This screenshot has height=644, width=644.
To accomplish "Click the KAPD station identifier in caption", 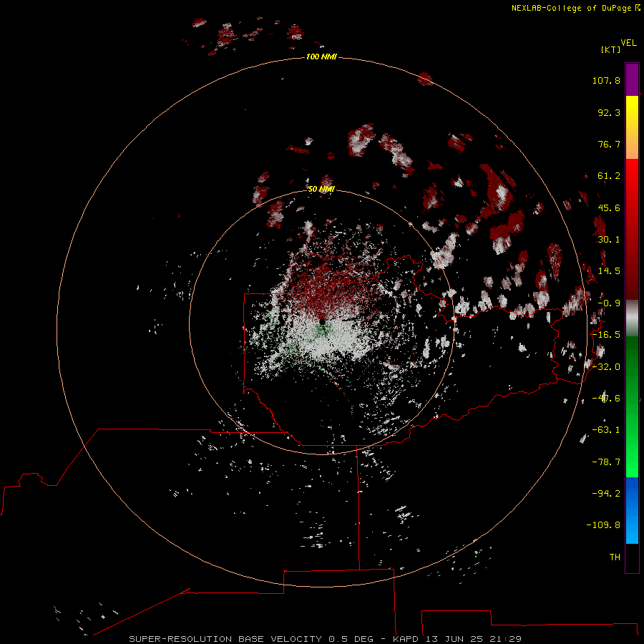I will click(x=406, y=639).
